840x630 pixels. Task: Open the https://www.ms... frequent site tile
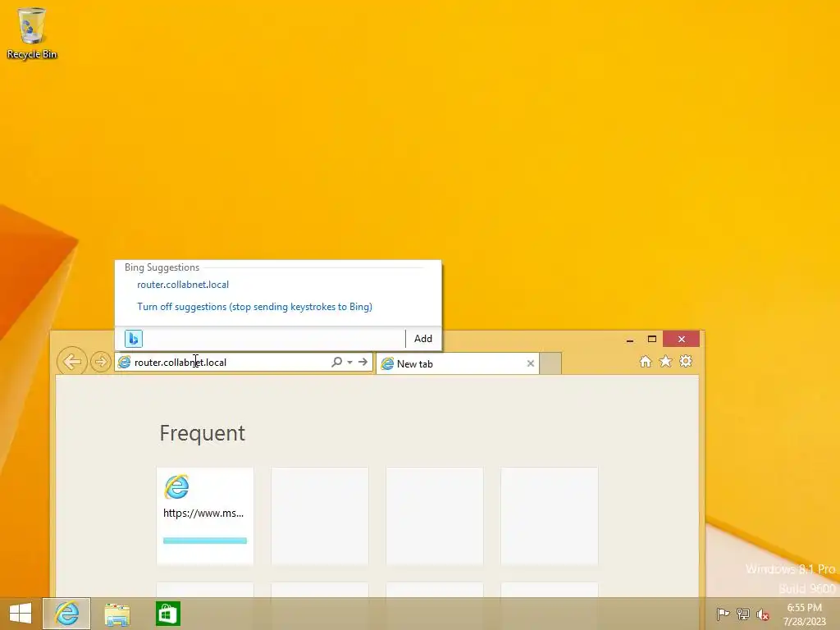(x=204, y=516)
